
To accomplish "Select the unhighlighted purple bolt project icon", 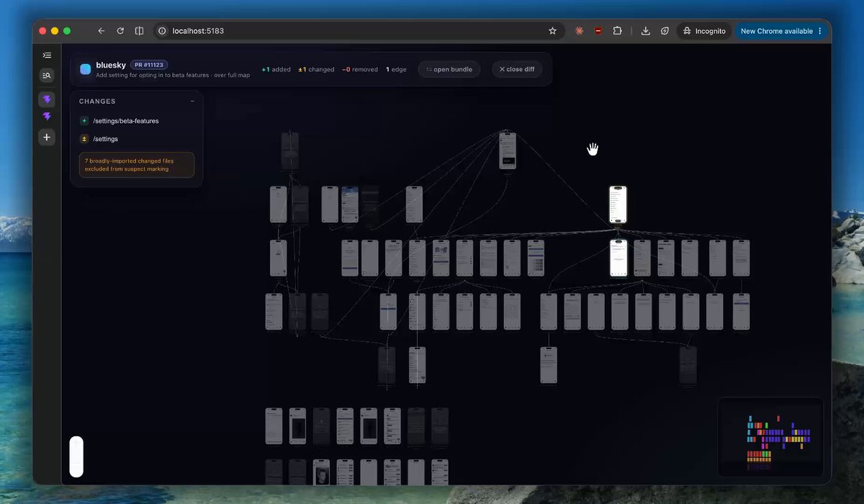I will coord(47,117).
